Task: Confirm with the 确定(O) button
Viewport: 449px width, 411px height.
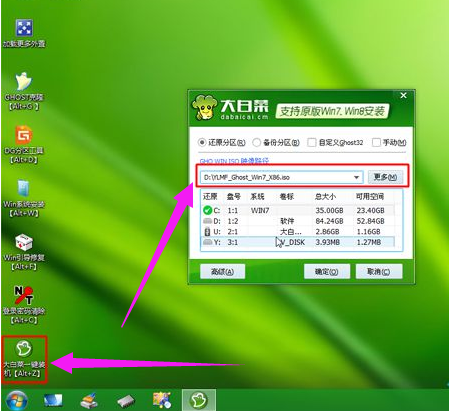Action: tap(327, 272)
